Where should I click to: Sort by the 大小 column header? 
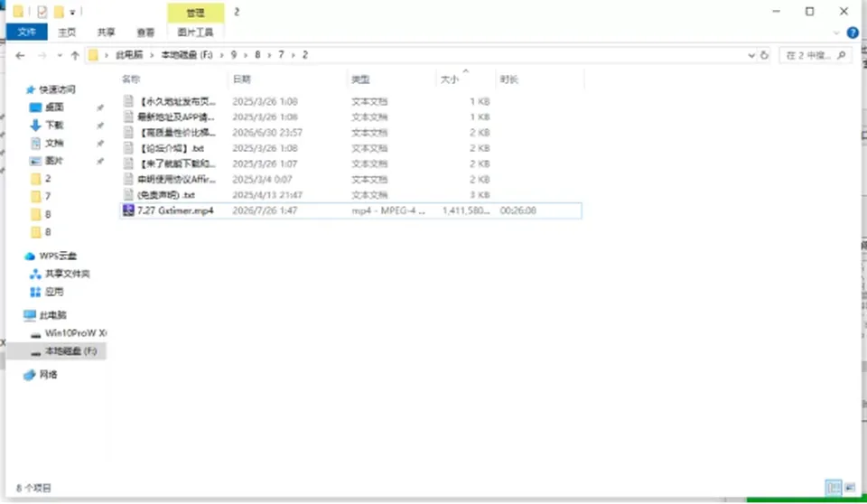pos(449,79)
